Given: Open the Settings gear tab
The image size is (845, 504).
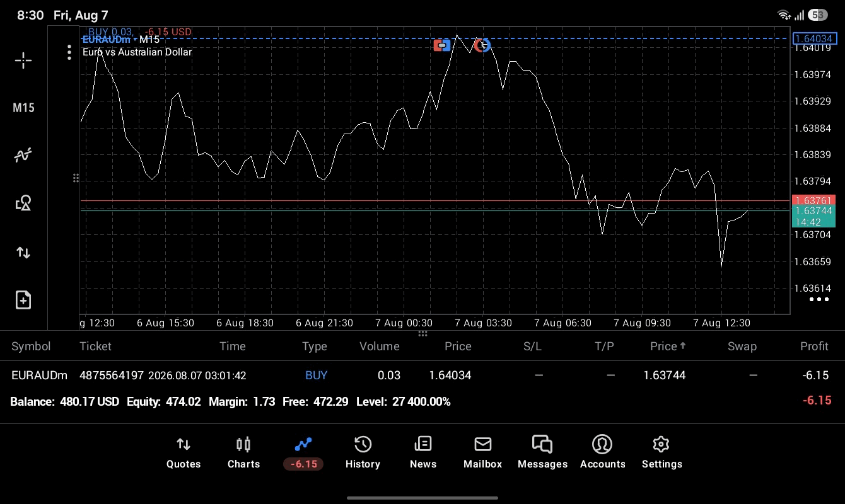Looking at the screenshot, I should pos(661,454).
